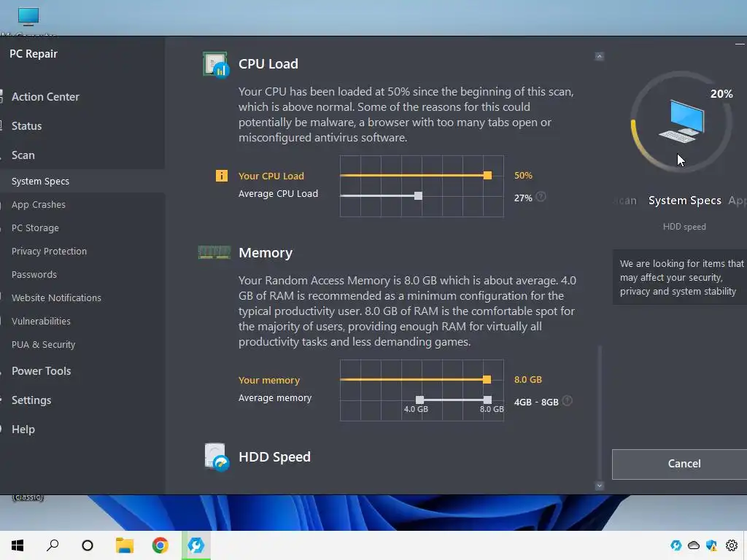Click the PC Repair title

(x=34, y=54)
